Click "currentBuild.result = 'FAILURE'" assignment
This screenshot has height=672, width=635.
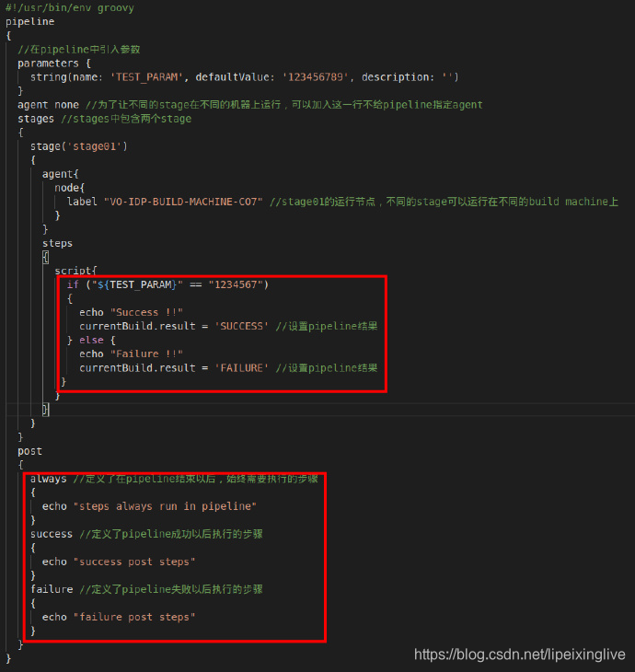(174, 368)
